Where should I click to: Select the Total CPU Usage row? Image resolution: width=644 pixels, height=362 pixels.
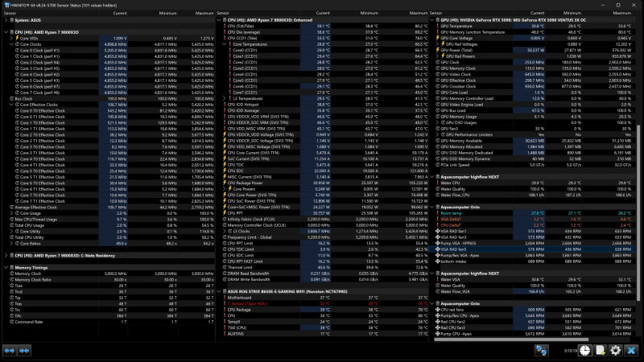(108, 225)
